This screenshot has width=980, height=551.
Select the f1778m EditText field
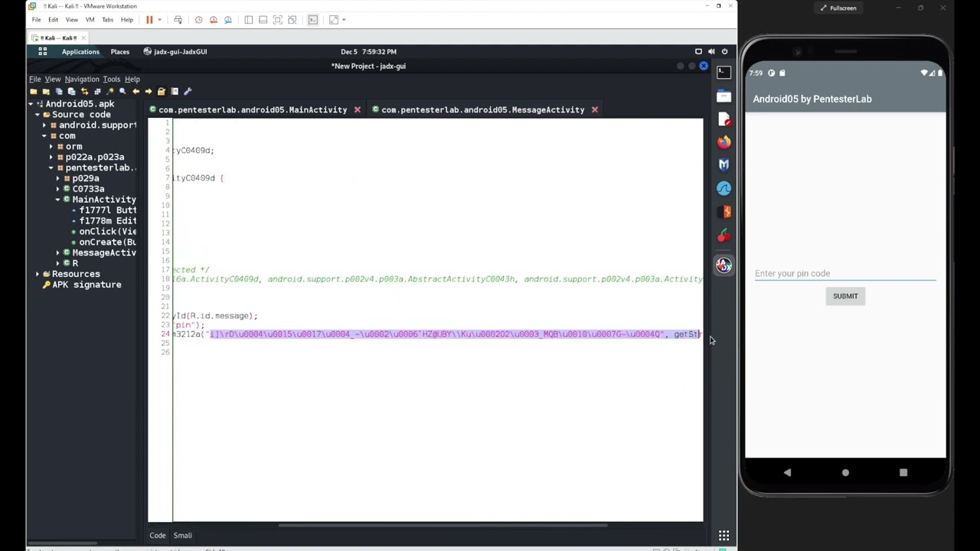pyautogui.click(x=104, y=220)
